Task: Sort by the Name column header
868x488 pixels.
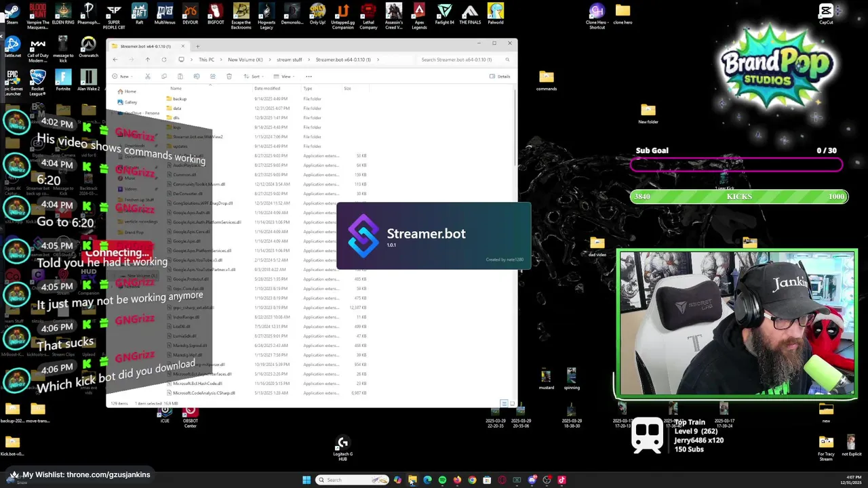Action: 176,88
